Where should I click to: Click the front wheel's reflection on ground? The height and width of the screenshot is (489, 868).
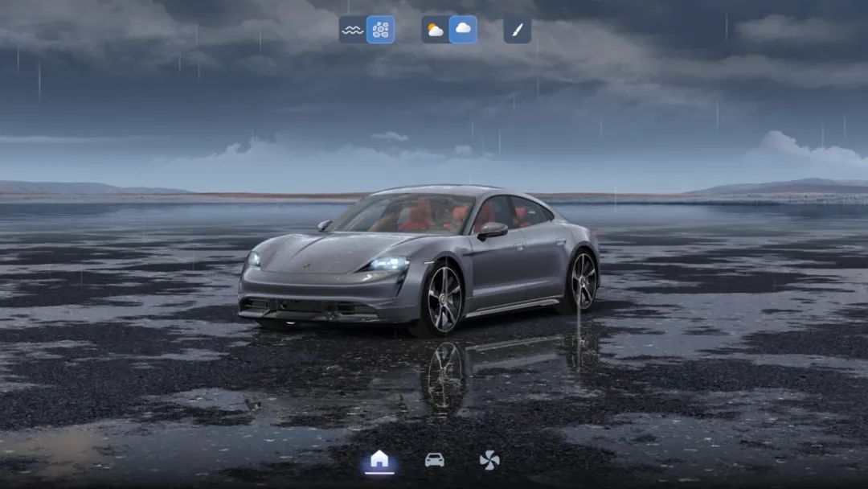[444, 376]
